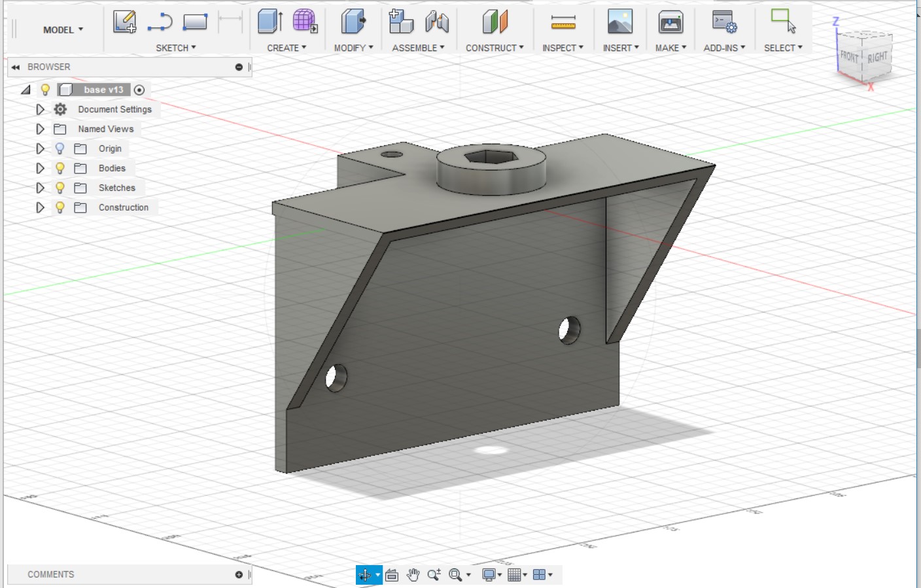Click the Create Sketch icon

tap(124, 22)
